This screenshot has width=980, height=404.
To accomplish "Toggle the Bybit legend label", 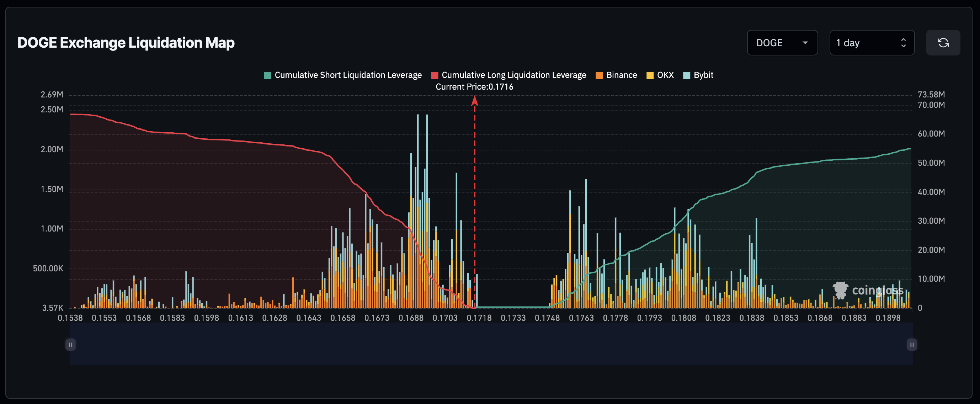I will pyautogui.click(x=703, y=75).
